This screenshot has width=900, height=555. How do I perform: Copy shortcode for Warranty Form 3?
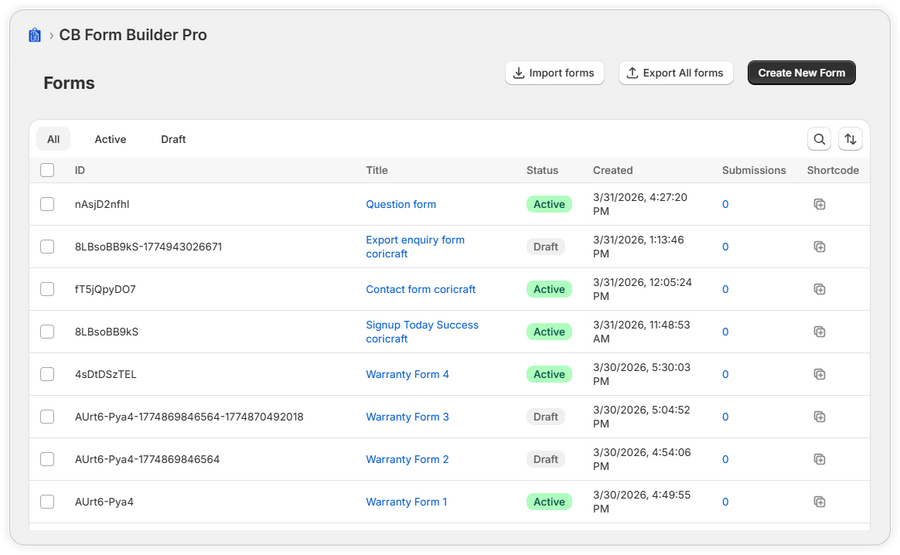(x=819, y=417)
